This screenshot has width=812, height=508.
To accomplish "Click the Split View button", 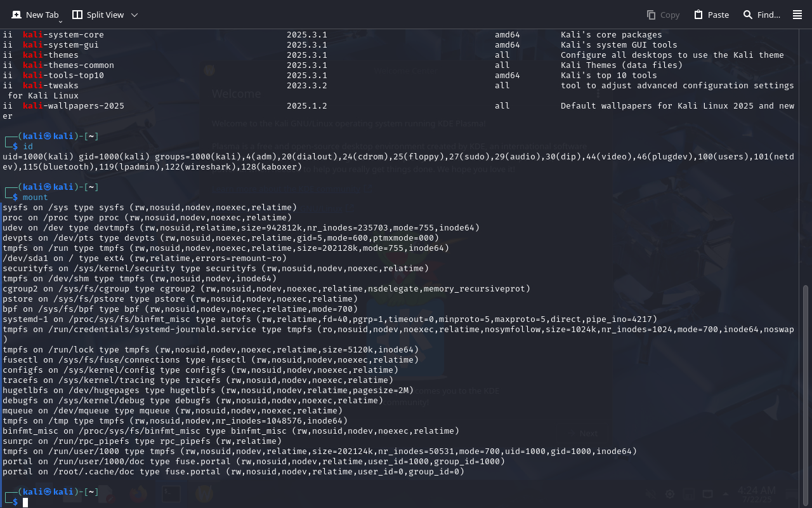I will pyautogui.click(x=98, y=15).
